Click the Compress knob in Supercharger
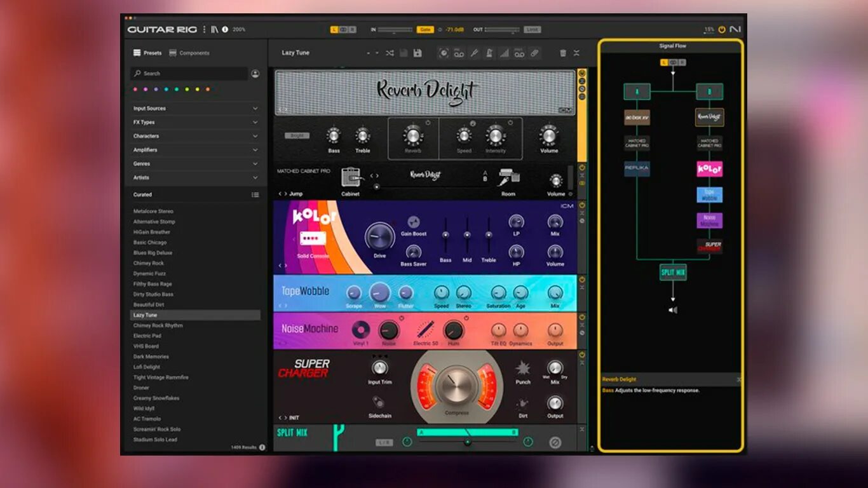Screen dimensions: 868x488 pos(457,385)
